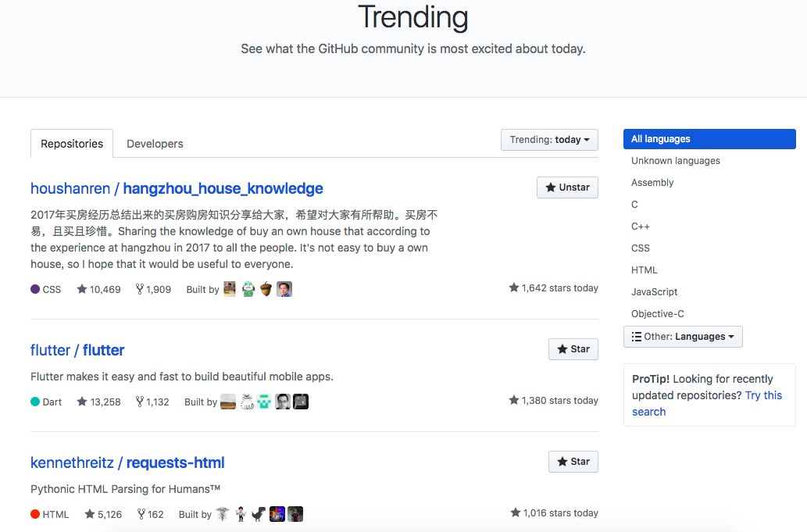Open the Trending: today dropdown
This screenshot has width=807, height=532.
tap(549, 139)
